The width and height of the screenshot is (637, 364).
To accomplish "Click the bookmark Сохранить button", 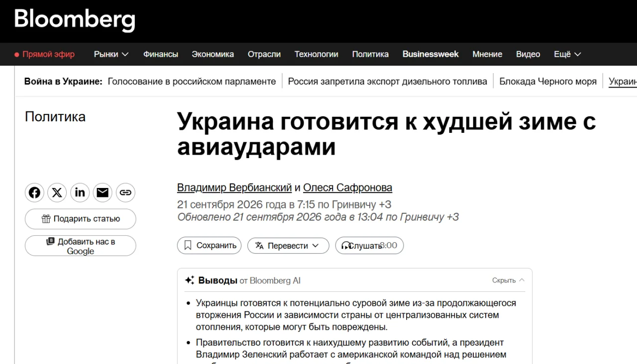I will tap(210, 246).
